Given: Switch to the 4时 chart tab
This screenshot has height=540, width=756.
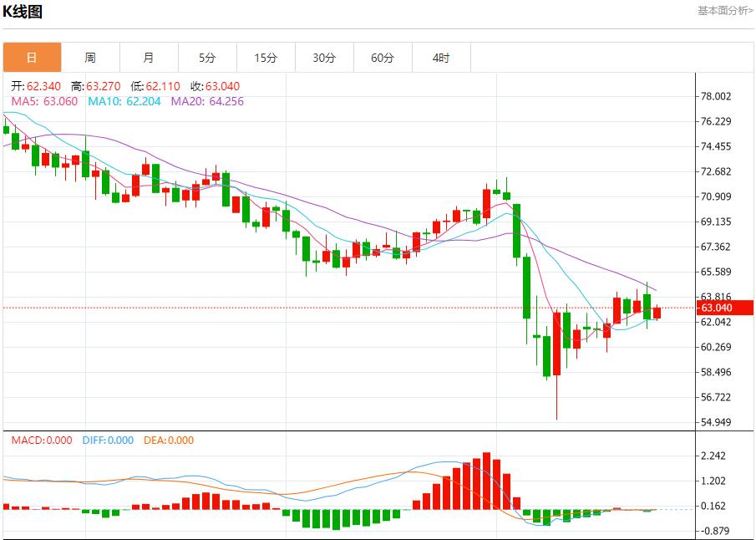Looking at the screenshot, I should coord(441,58).
